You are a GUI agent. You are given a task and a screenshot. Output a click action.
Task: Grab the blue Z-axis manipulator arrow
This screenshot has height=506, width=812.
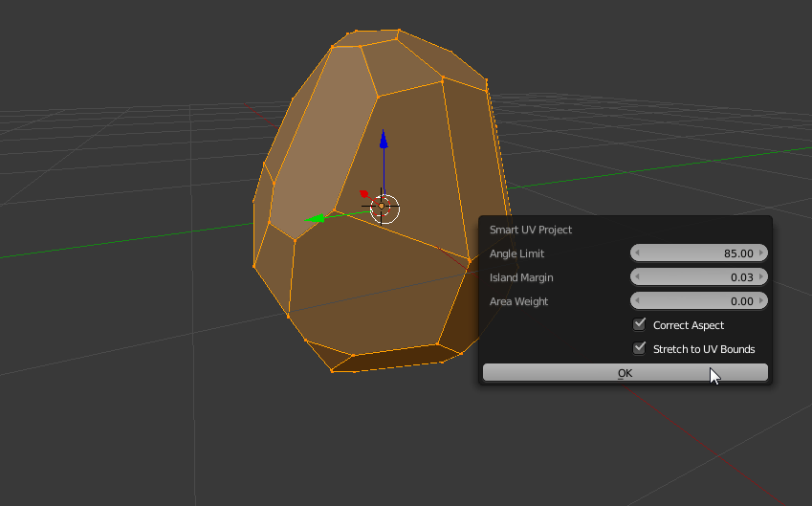383,140
